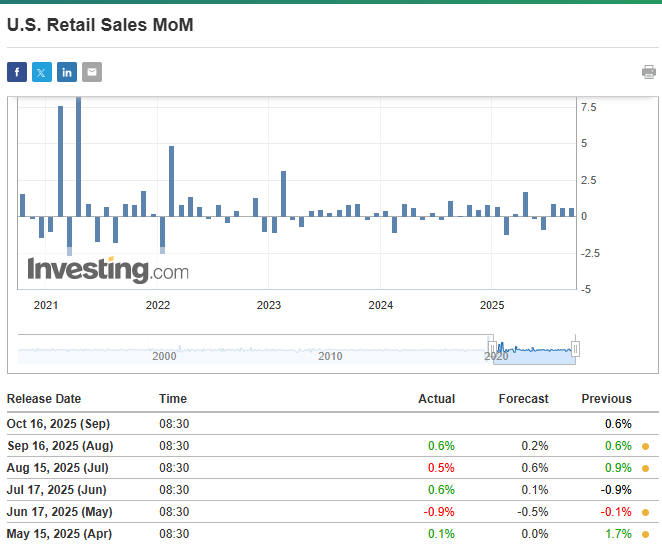Share the page on Facebook
This screenshot has height=548, width=662.
point(17,72)
